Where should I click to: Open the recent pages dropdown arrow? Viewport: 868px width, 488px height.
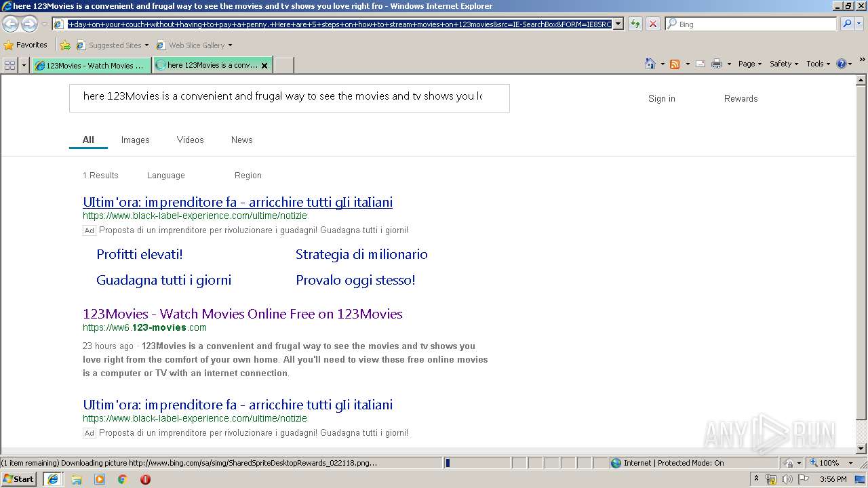(x=44, y=24)
